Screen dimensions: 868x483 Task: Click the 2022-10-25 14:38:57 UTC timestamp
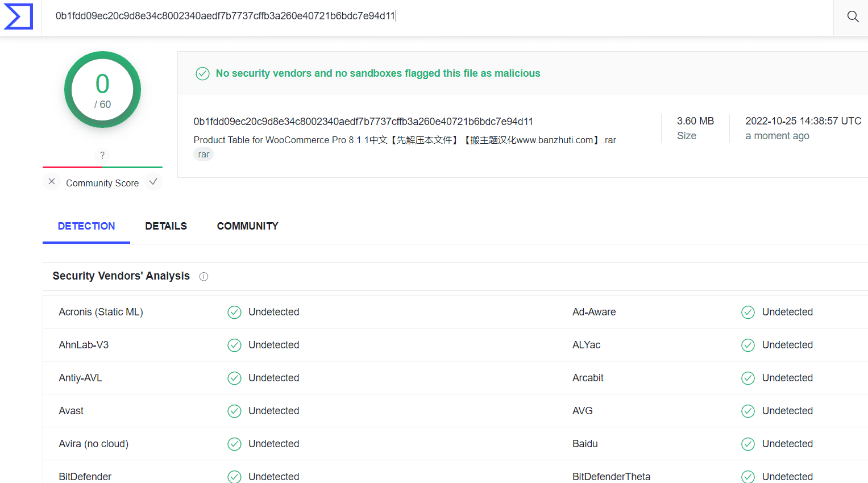coord(803,121)
